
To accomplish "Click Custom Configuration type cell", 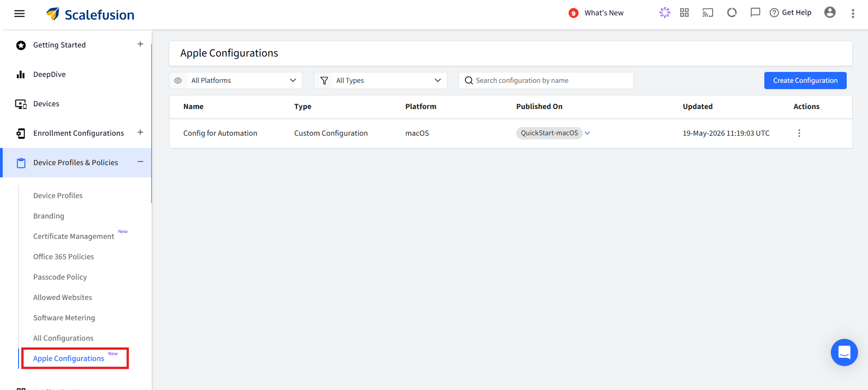I will click(x=331, y=133).
